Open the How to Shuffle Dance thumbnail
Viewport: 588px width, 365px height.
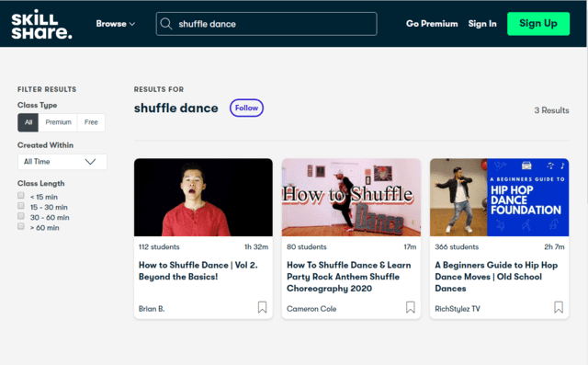351,198
